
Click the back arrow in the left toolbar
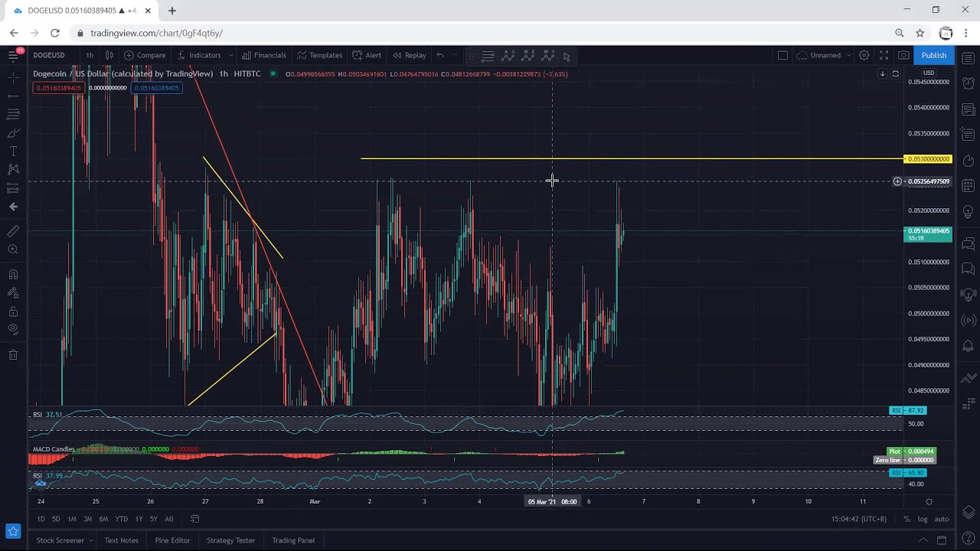click(13, 207)
